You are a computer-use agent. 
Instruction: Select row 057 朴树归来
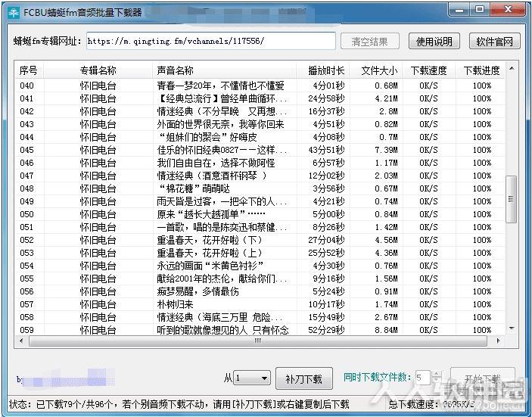tap(260, 304)
